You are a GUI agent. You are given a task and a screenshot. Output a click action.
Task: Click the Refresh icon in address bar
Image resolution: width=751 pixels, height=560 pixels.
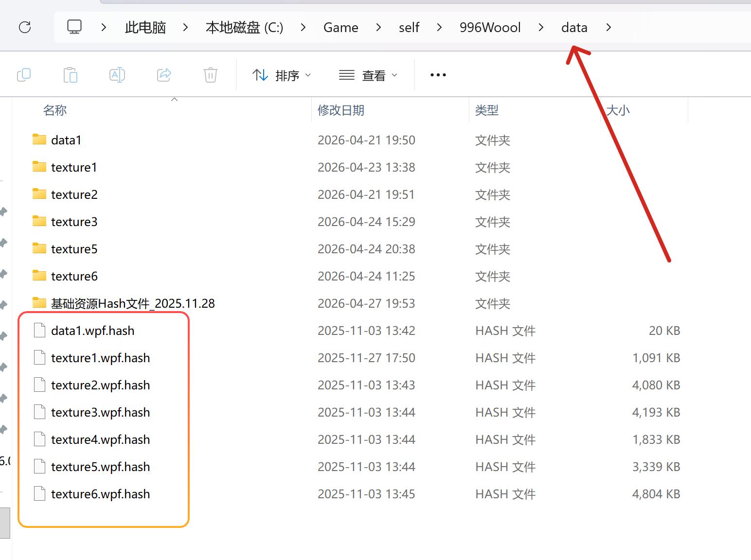(x=25, y=27)
